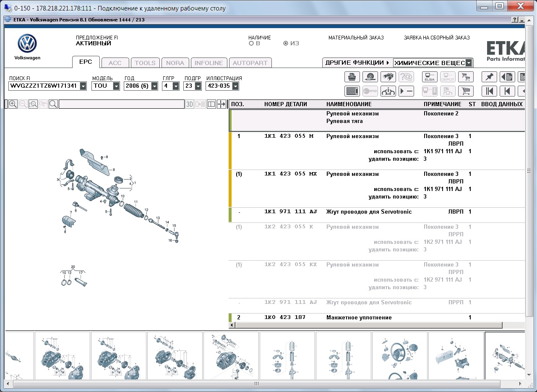Switch to the INFOLINE tab
This screenshot has height=392, width=537.
point(209,63)
